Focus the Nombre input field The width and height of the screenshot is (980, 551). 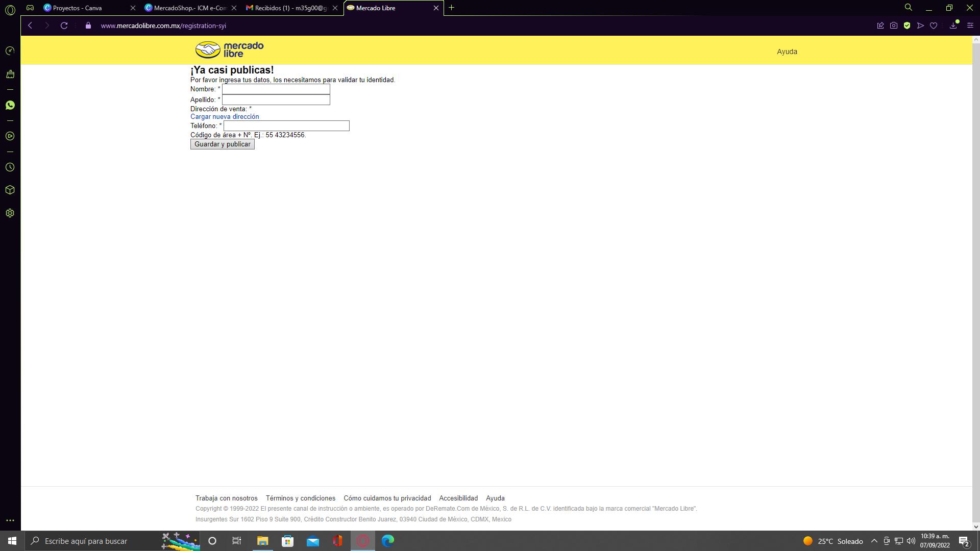[x=276, y=89]
